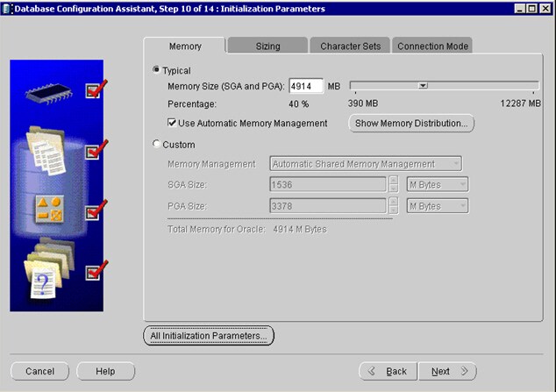
Task: Click Show Memory Distribution button
Action: (411, 123)
